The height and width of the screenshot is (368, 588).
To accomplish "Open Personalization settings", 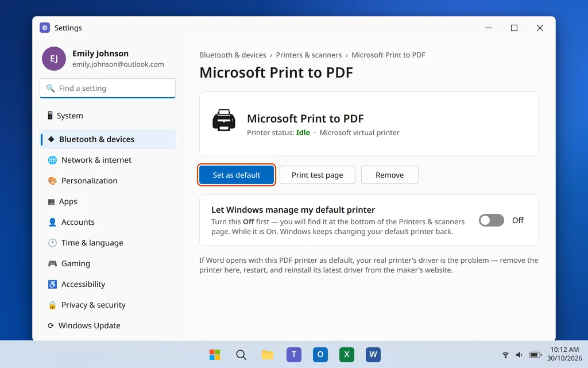I will 107,181.
